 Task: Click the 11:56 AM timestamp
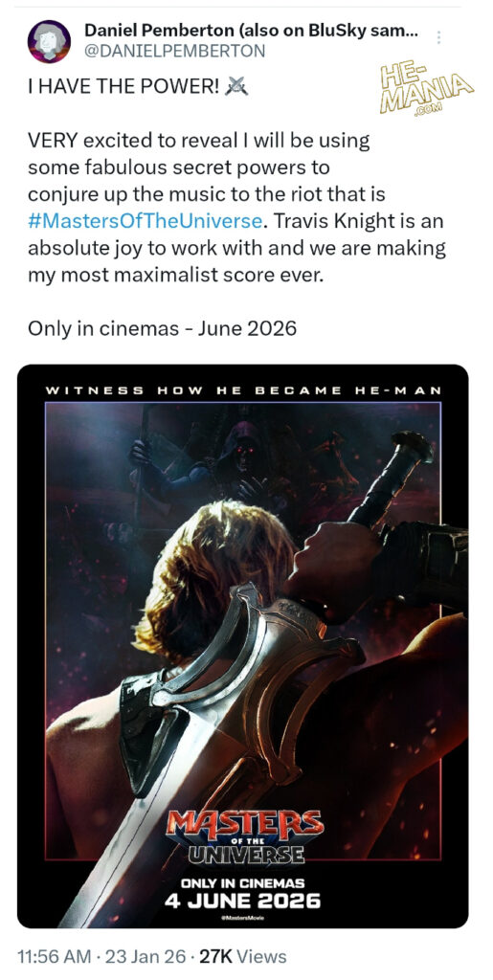click(53, 956)
